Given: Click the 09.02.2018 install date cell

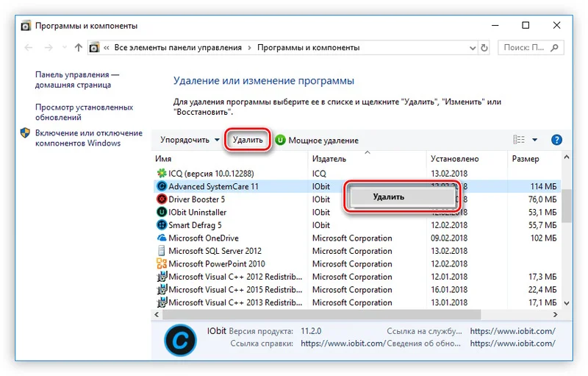Looking at the screenshot, I should (x=449, y=238).
